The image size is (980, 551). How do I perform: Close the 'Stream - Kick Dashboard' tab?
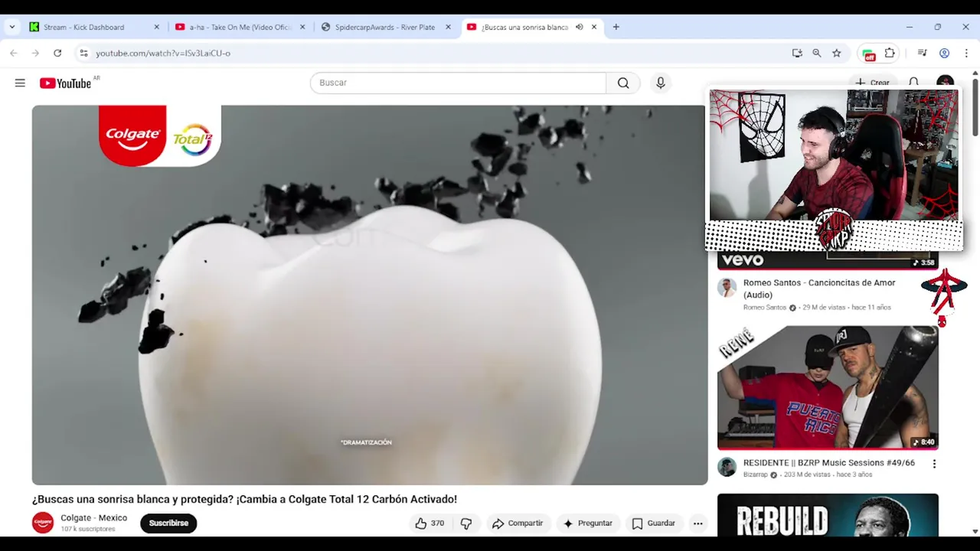157,27
